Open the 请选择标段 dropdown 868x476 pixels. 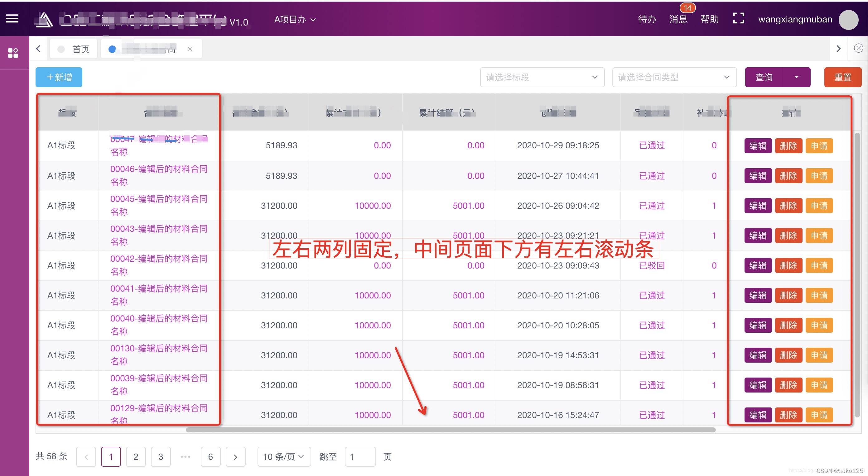[542, 78]
